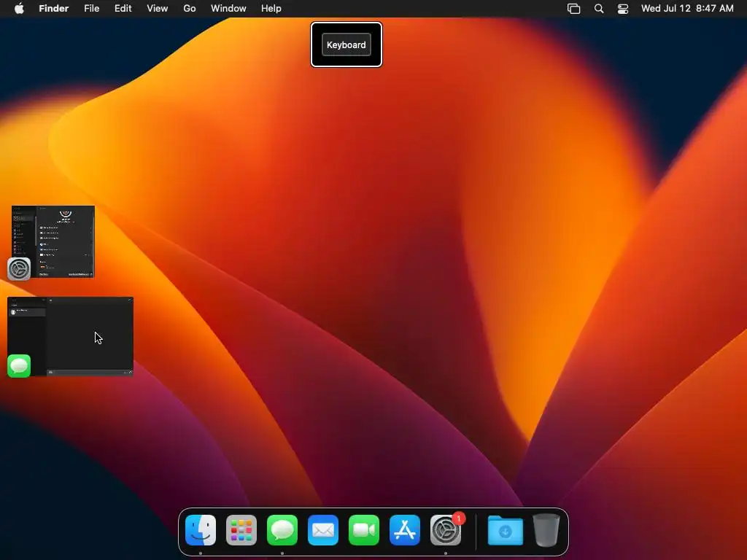Click the date and time clock
The height and width of the screenshot is (560, 747).
[x=687, y=8]
